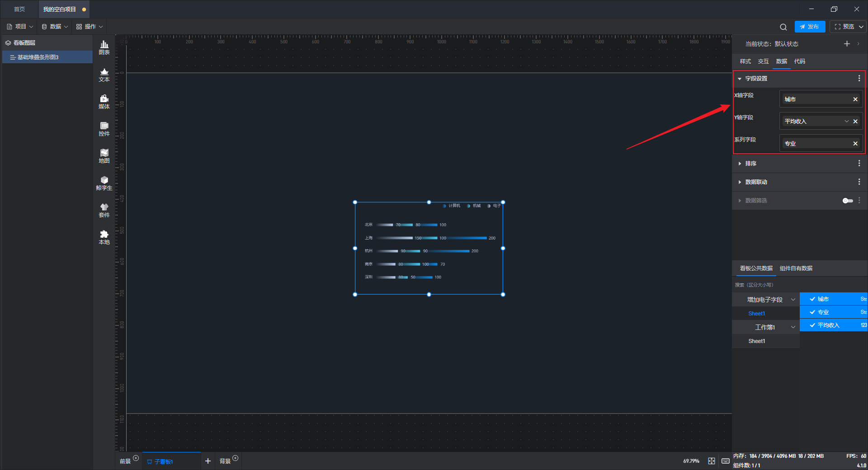The height and width of the screenshot is (470, 868).
Task: Open 数据联动 more options dots
Action: click(859, 182)
